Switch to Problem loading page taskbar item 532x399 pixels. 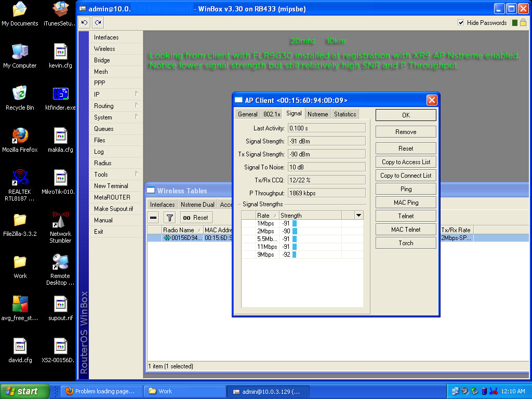pyautogui.click(x=102, y=391)
